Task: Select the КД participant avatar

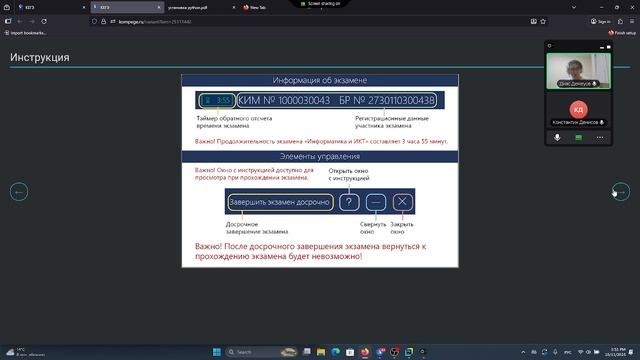Action: tap(578, 109)
